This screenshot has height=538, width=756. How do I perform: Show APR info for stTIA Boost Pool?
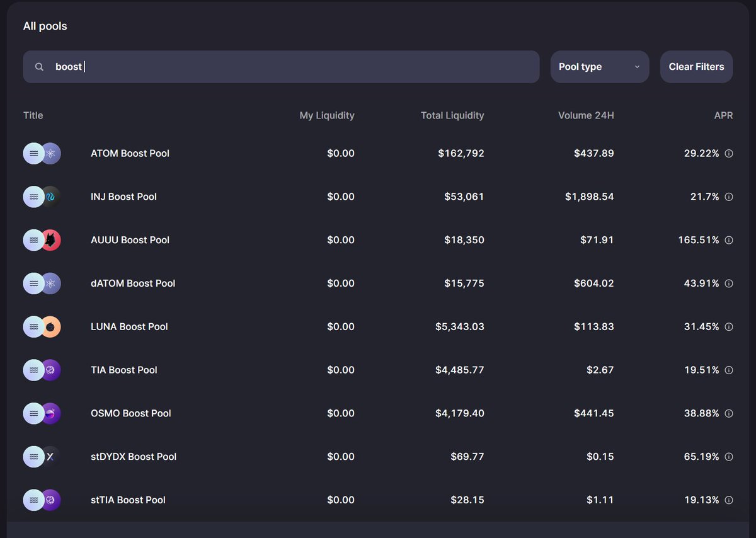[x=729, y=500]
